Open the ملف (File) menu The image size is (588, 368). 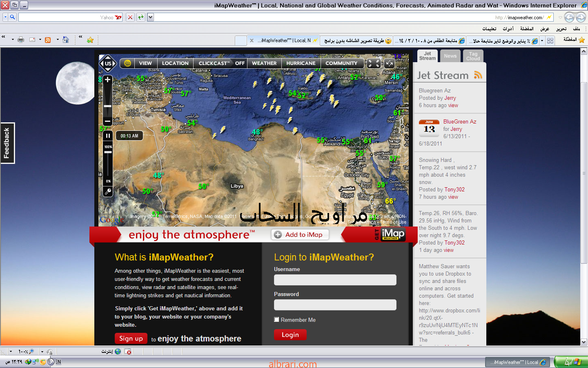pyautogui.click(x=577, y=29)
